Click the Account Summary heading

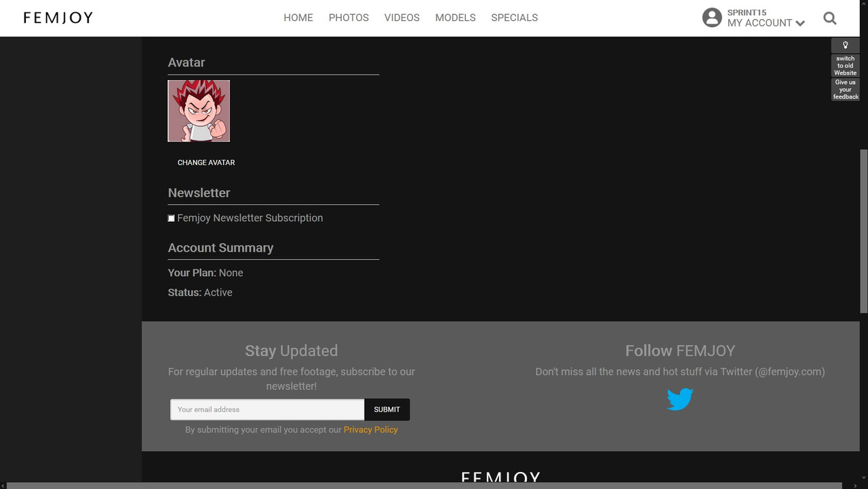coord(220,248)
